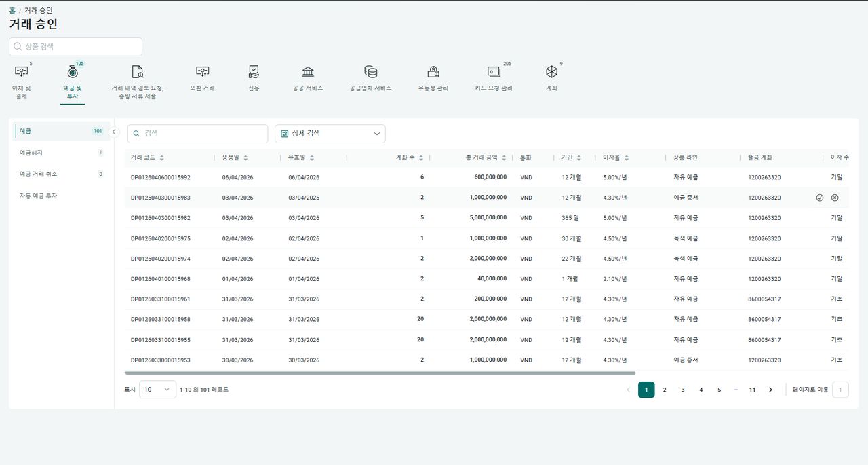Go to page 11
Screen dimensions: 868x465
click(752, 390)
